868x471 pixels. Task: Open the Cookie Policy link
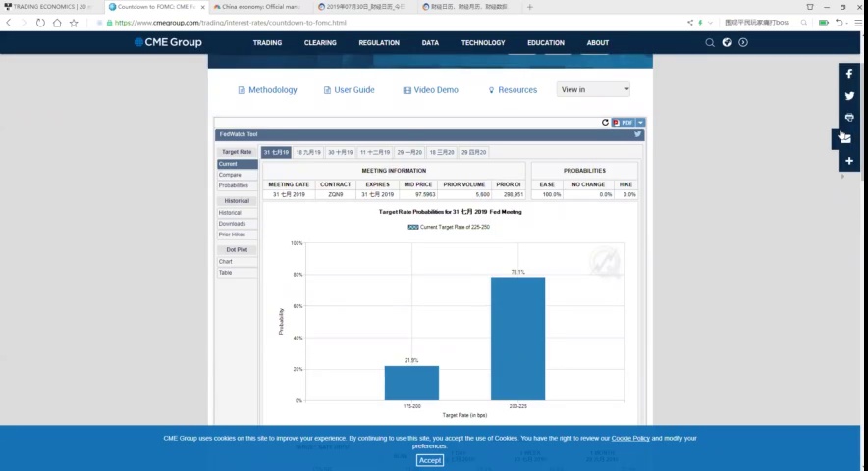click(x=630, y=438)
